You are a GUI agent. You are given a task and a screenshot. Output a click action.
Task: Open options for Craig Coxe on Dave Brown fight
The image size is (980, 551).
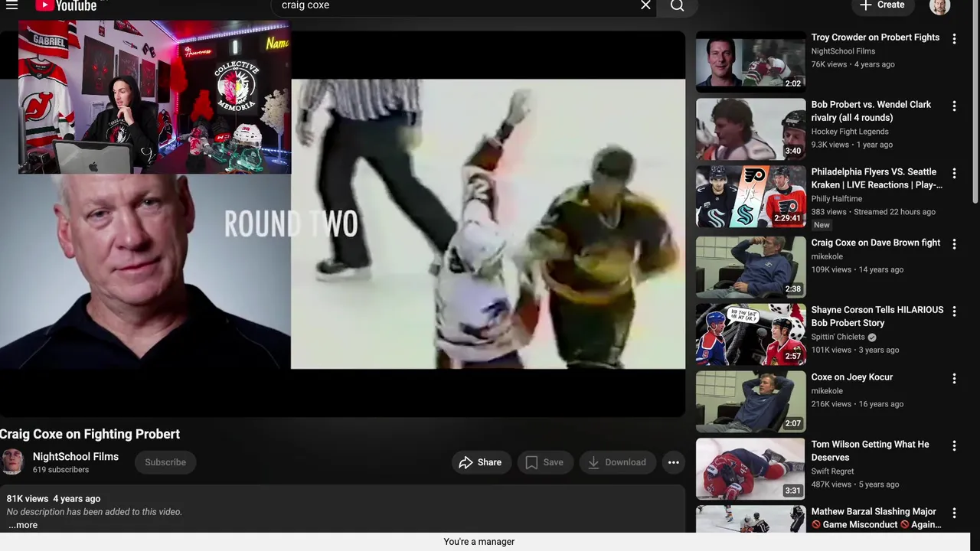954,243
